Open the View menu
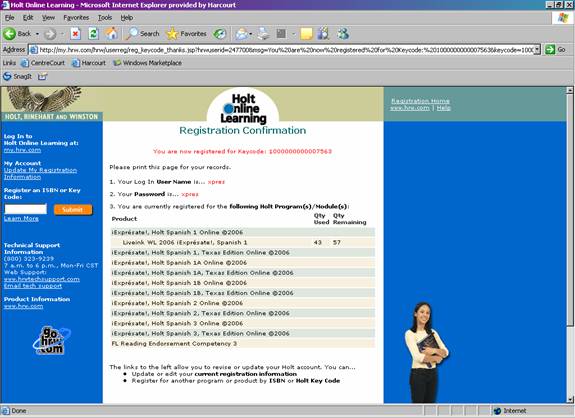 [48, 17]
